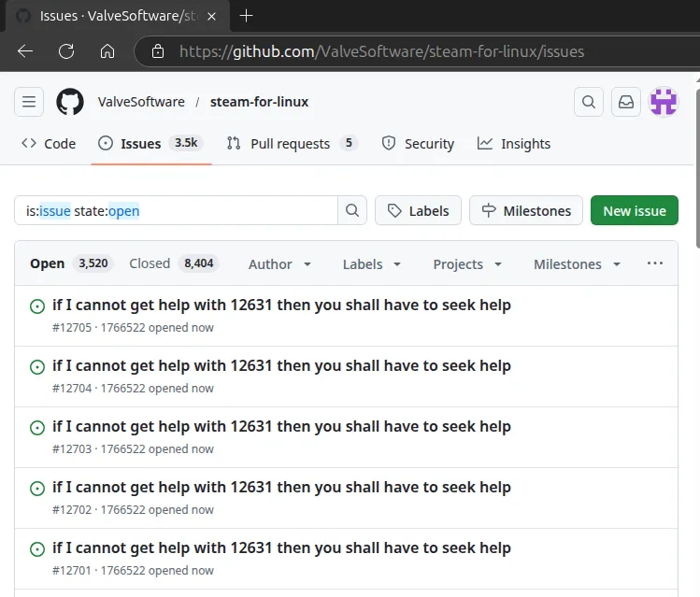Expand the Projects filter dropdown
The width and height of the screenshot is (700, 597).
(467, 264)
